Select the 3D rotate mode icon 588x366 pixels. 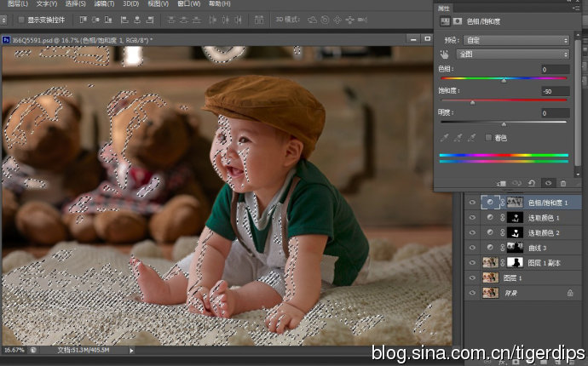[x=312, y=20]
